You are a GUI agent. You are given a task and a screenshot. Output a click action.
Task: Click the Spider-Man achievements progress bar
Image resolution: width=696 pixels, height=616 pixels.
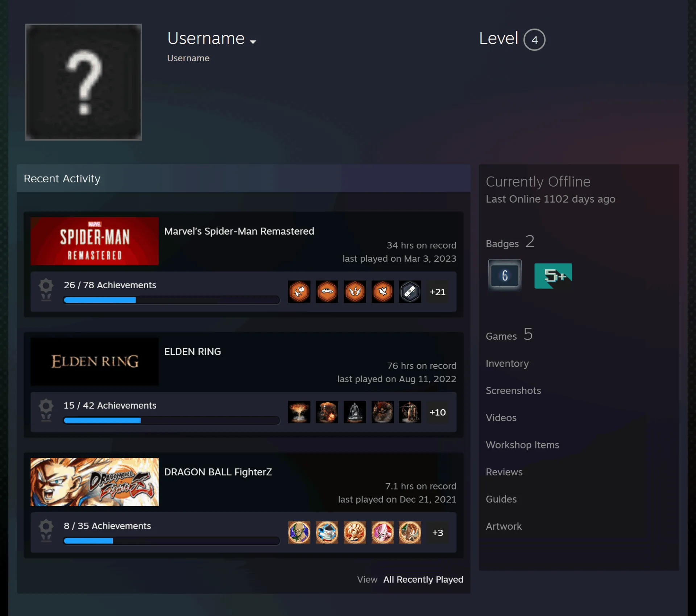171,300
